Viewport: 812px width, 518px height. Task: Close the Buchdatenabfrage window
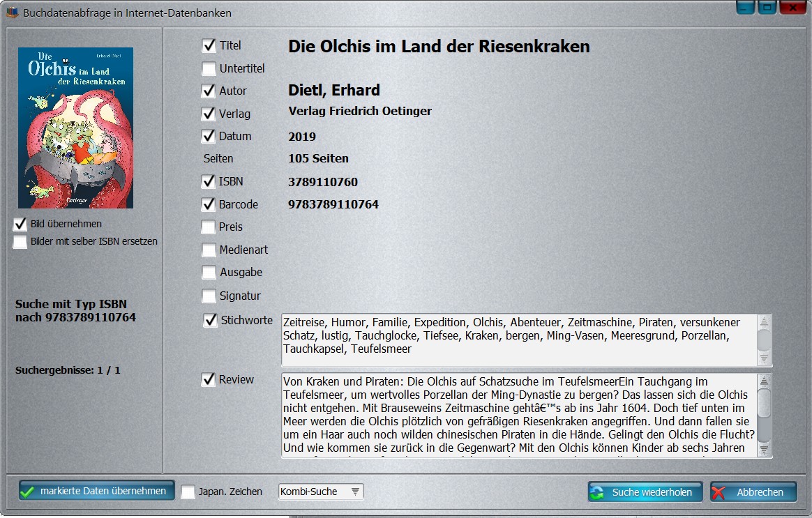793,7
